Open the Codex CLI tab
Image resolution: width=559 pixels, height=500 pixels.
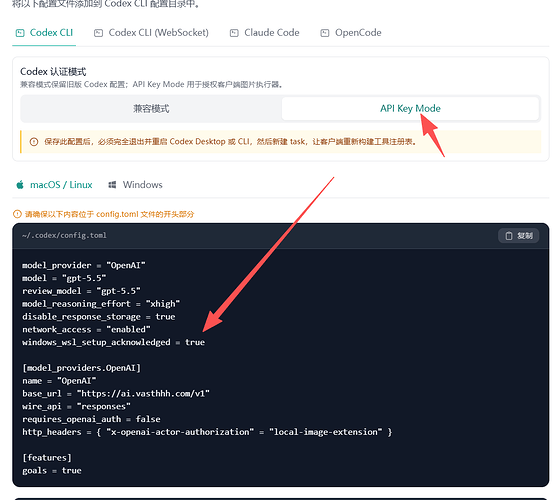coord(44,33)
